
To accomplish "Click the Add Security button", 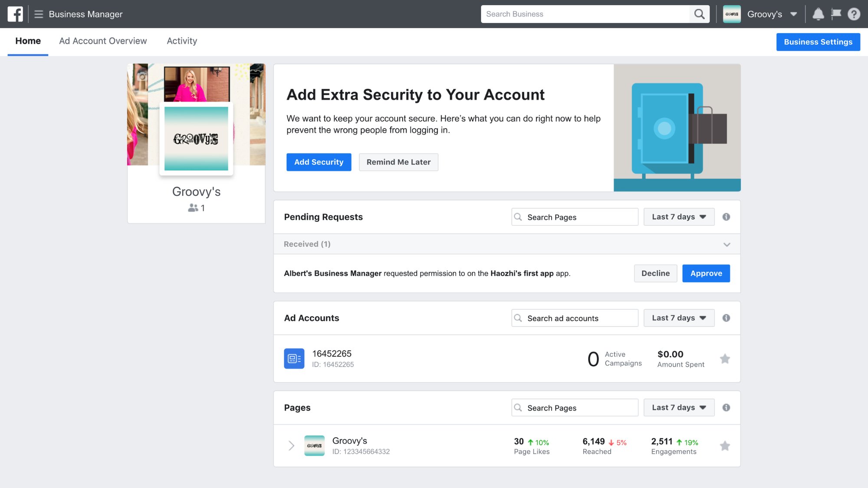I will click(x=319, y=162).
